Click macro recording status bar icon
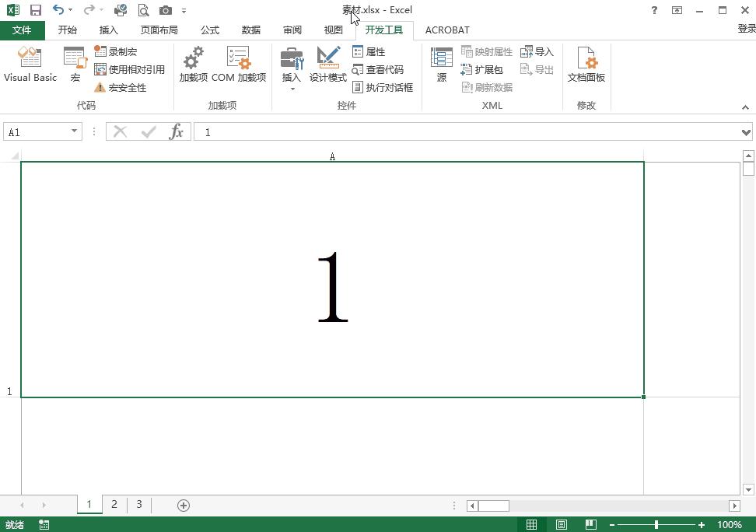756x532 pixels. 44,525
